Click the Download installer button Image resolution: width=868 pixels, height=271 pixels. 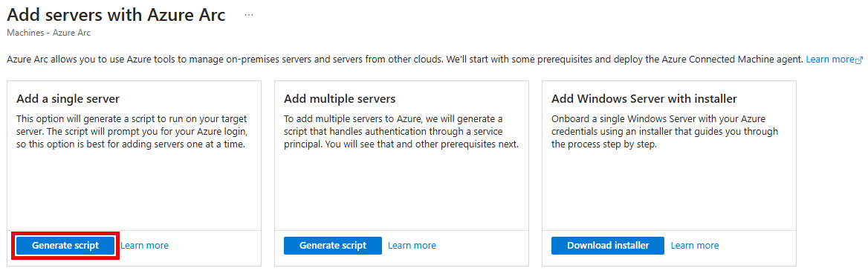pos(608,246)
